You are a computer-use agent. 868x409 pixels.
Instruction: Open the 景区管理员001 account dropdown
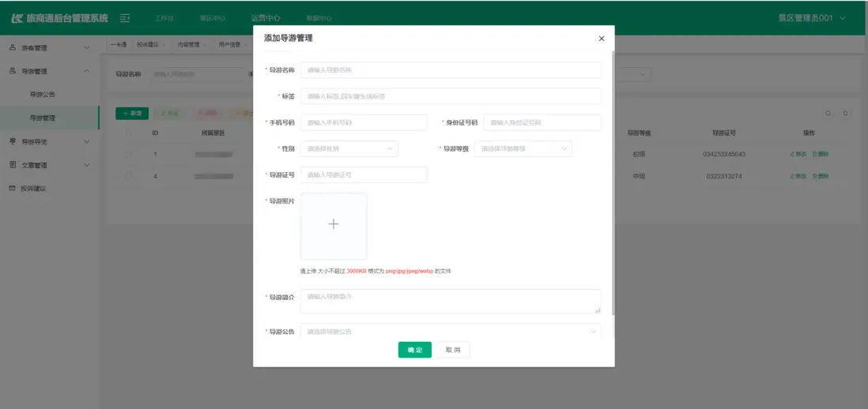pyautogui.click(x=812, y=18)
